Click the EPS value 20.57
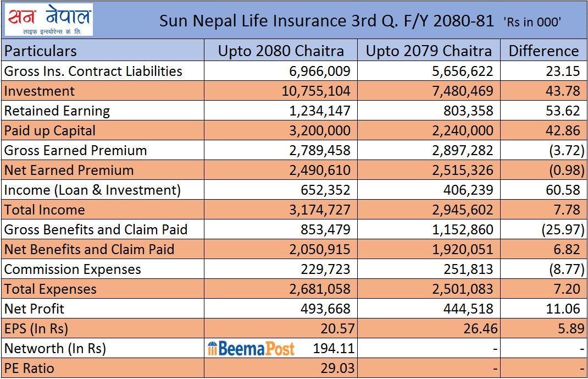Viewport: 588px width, 379px height. click(336, 328)
